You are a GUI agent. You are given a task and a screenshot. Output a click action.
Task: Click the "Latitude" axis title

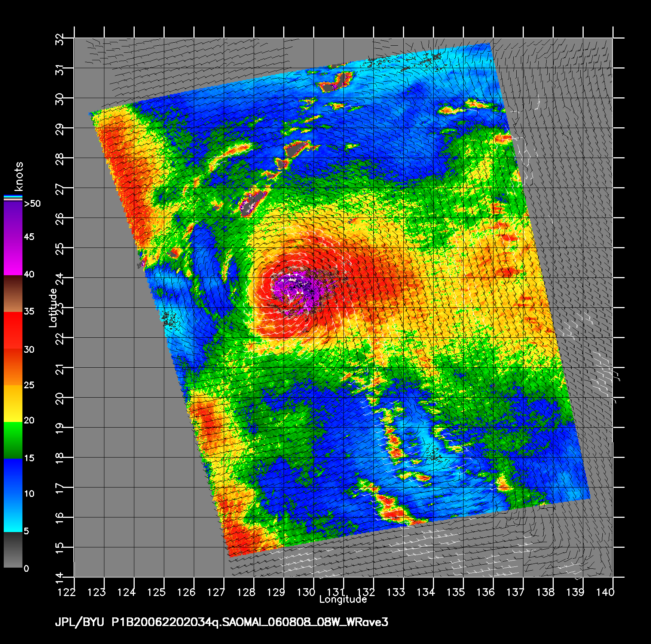point(53,307)
